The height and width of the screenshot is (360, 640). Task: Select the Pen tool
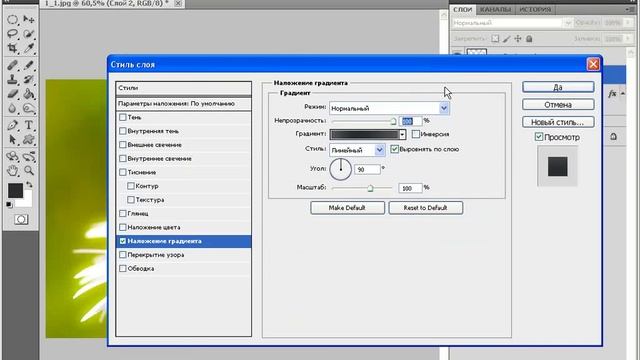tap(12, 125)
